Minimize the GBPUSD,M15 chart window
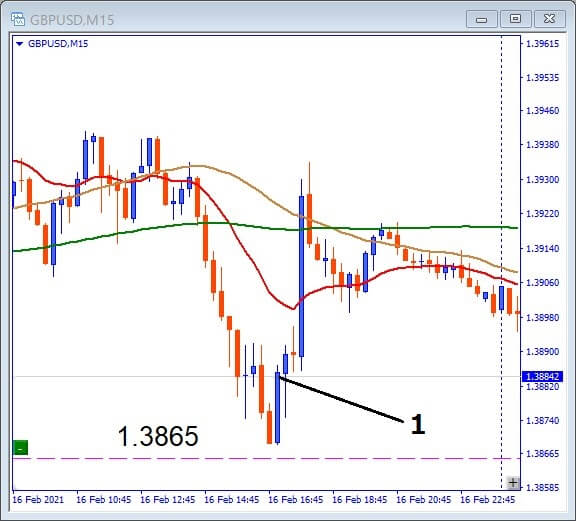The height and width of the screenshot is (521, 576). pos(482,19)
